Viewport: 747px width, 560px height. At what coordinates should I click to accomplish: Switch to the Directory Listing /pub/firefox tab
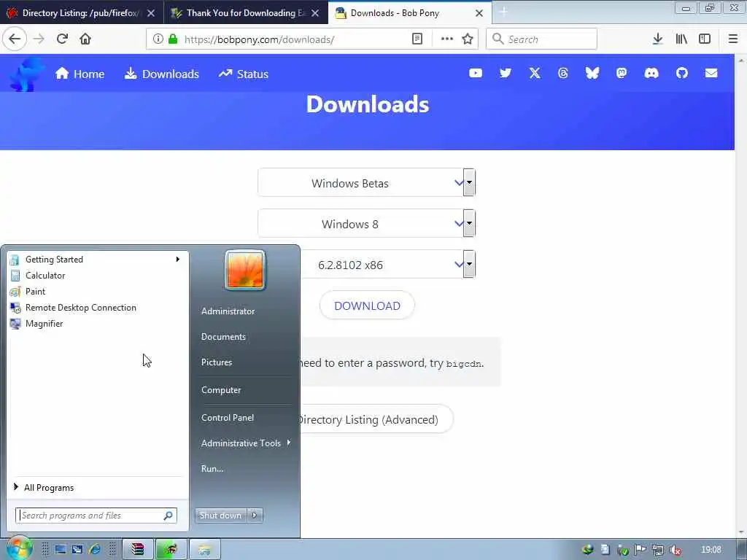pyautogui.click(x=81, y=13)
